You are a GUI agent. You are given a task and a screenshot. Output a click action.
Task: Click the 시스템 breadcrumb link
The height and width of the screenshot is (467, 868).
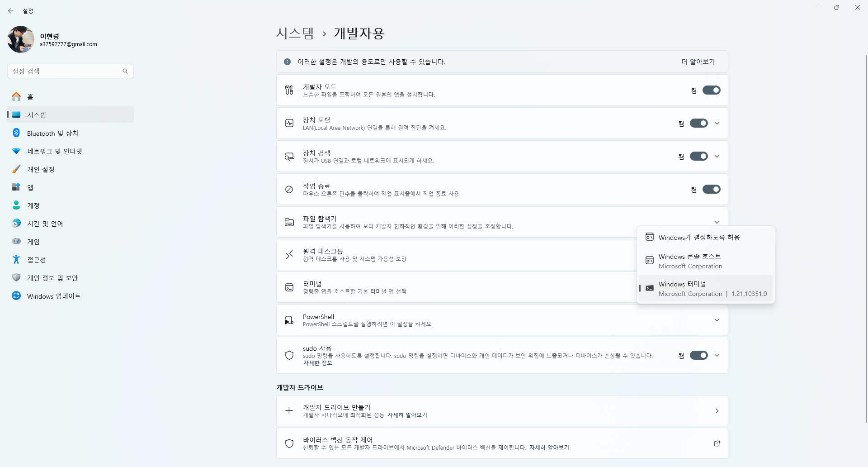[x=295, y=33]
